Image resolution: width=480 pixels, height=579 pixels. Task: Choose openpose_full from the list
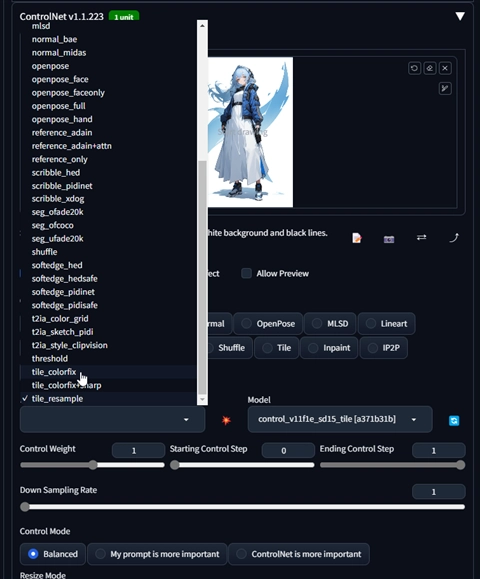[109, 106]
